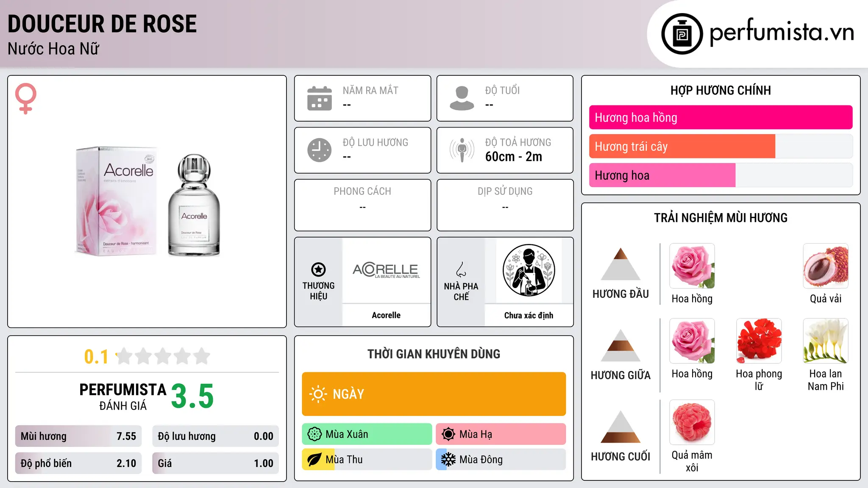Select the Hương hoa hồng accord bar

point(721,117)
